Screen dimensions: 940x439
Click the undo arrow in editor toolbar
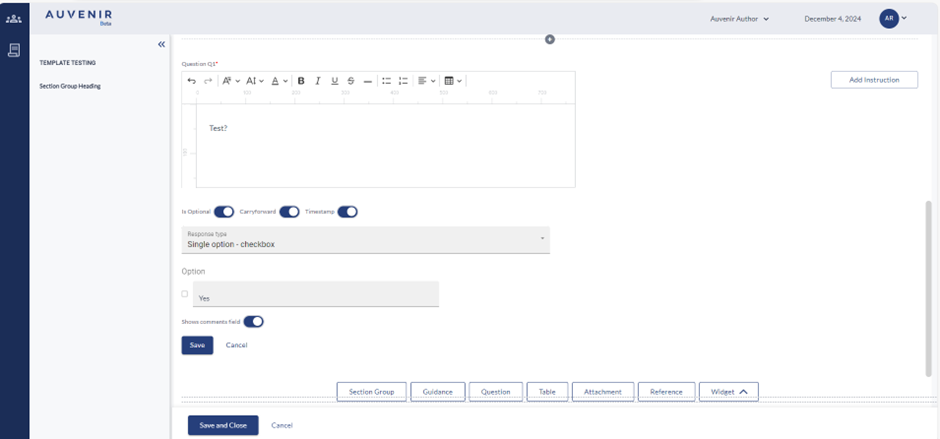(x=192, y=81)
